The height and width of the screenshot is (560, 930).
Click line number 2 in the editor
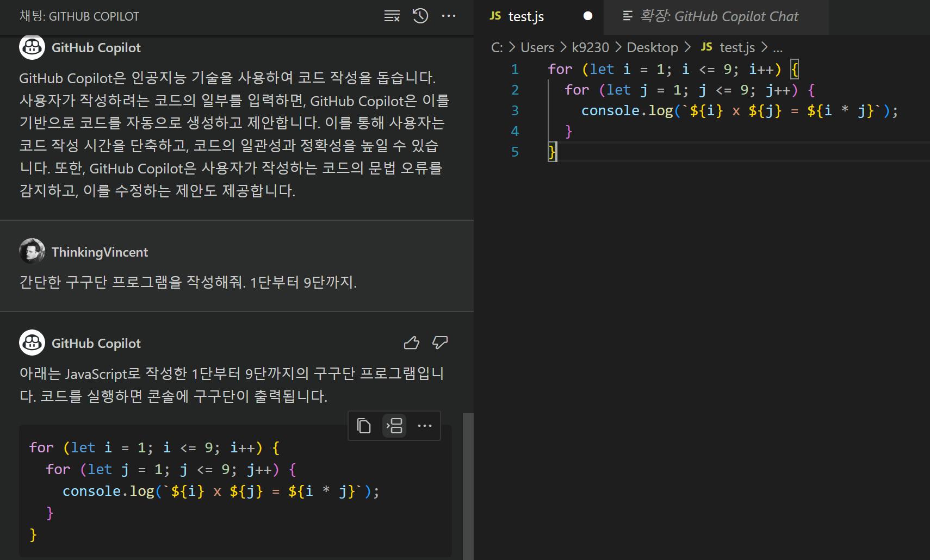(515, 90)
